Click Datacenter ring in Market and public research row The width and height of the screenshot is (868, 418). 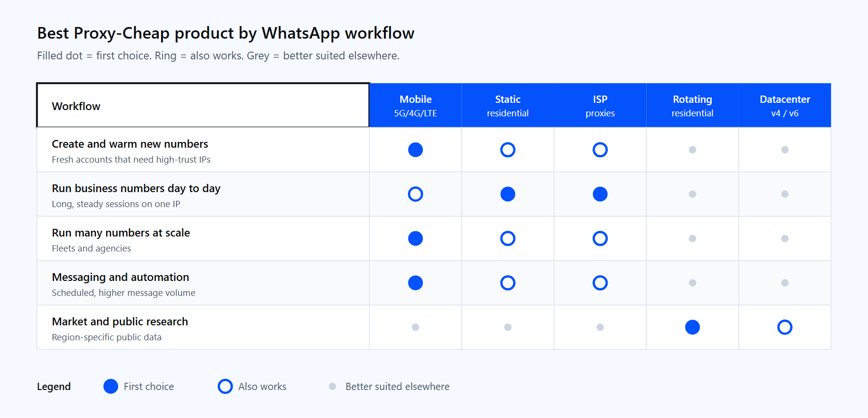click(785, 327)
